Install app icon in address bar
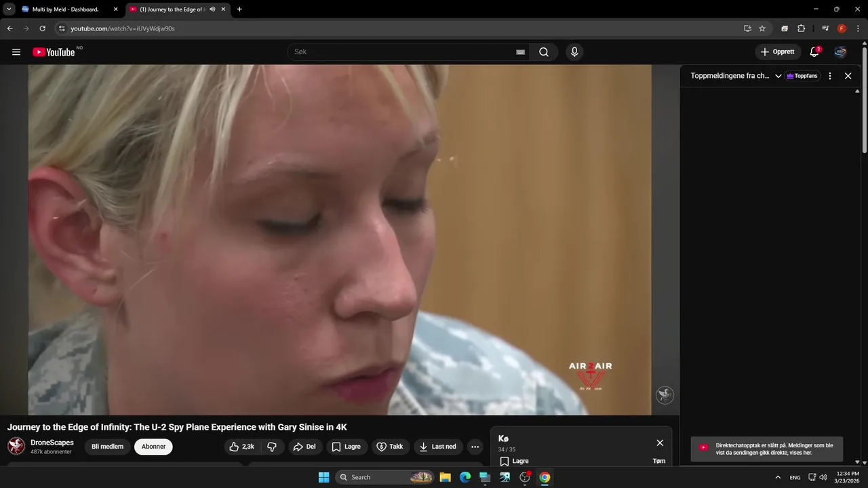This screenshot has width=868, height=488. point(747,28)
